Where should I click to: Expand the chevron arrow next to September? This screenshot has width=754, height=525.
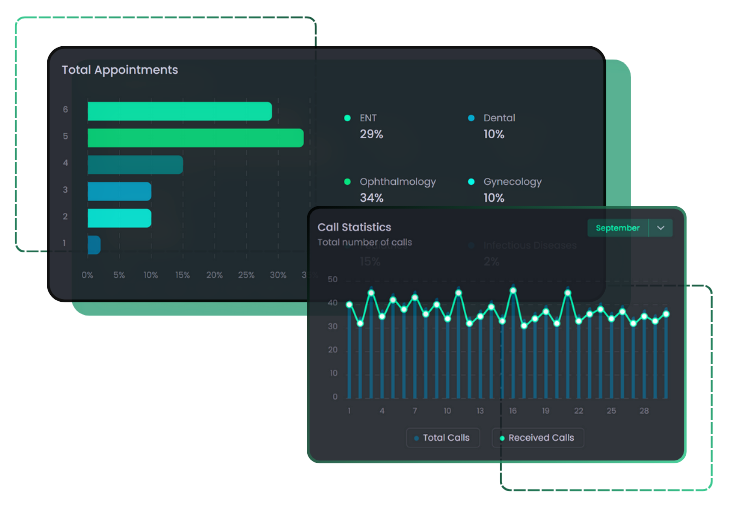[660, 228]
